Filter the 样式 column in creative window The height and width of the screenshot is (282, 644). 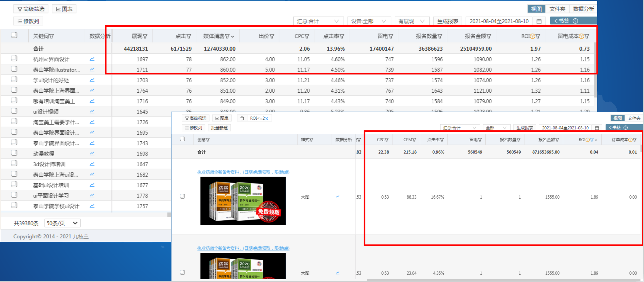click(x=311, y=140)
